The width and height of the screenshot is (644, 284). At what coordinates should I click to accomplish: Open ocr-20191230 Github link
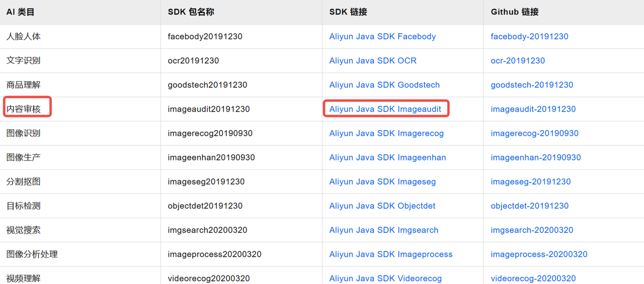tap(518, 60)
